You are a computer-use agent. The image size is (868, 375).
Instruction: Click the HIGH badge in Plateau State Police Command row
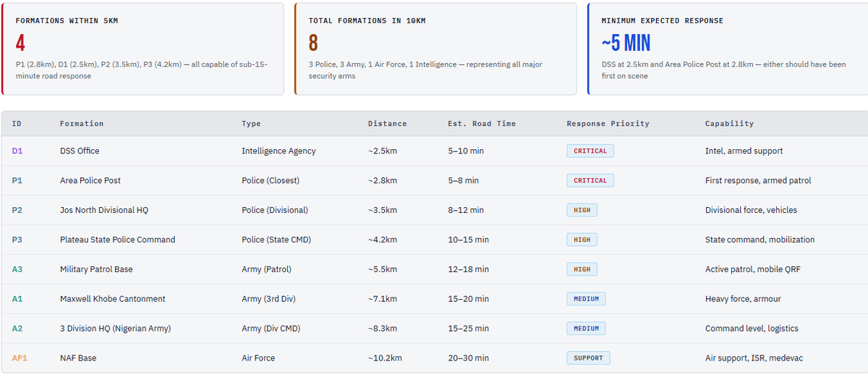582,240
